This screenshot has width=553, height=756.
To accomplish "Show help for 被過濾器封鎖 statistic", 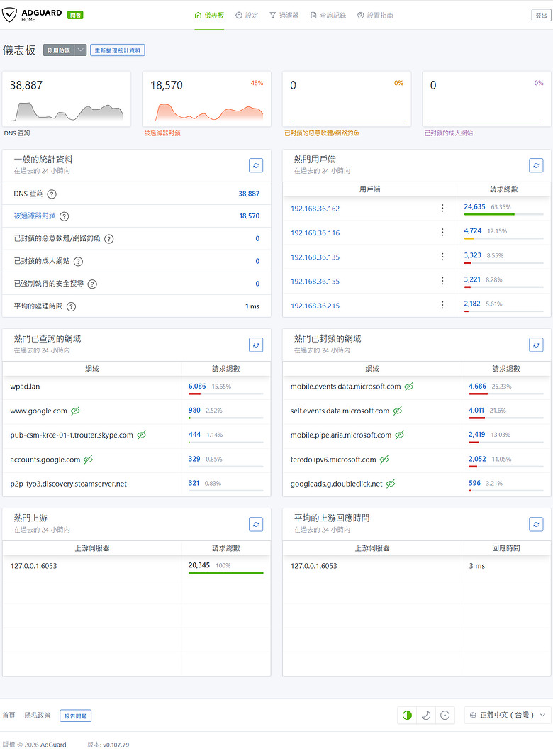I will [64, 216].
